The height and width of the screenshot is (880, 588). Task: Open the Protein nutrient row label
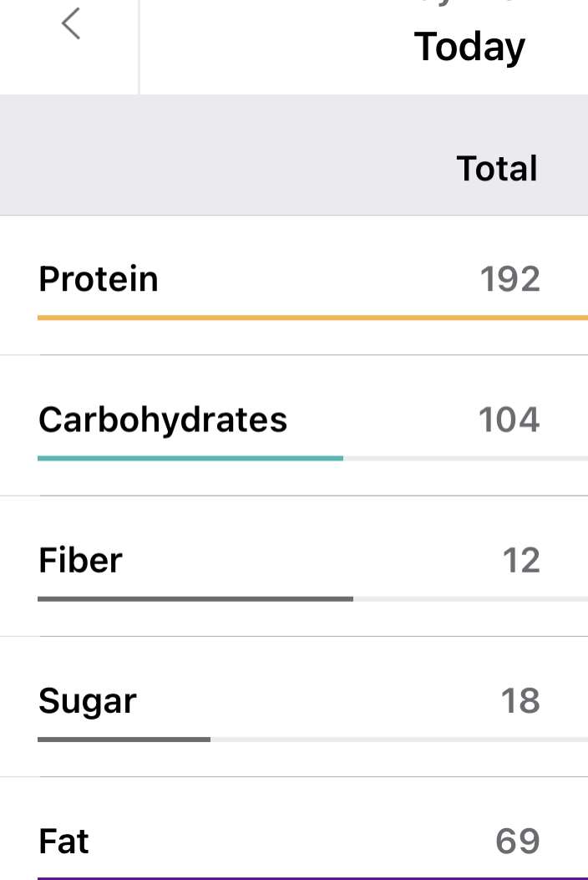[x=99, y=278]
